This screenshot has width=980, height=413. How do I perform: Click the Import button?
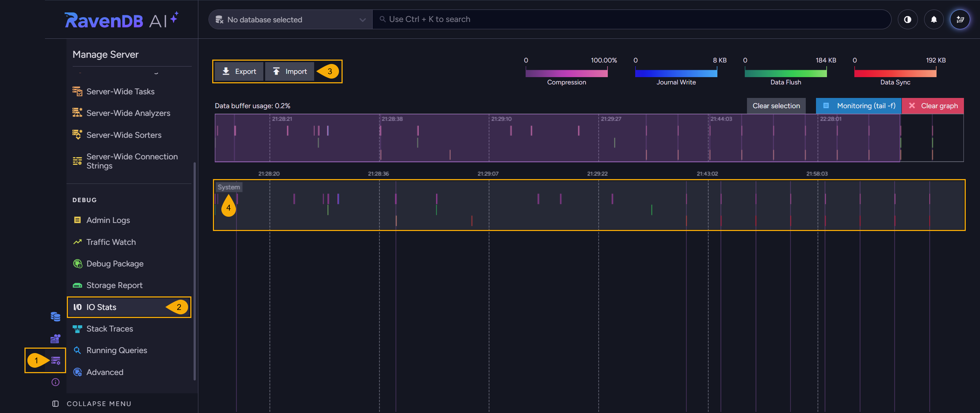290,71
